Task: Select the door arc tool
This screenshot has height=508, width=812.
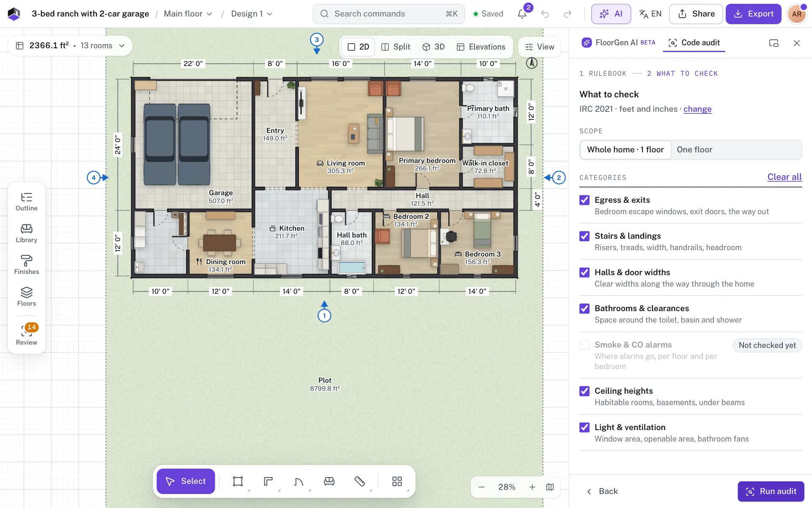Action: 299,481
